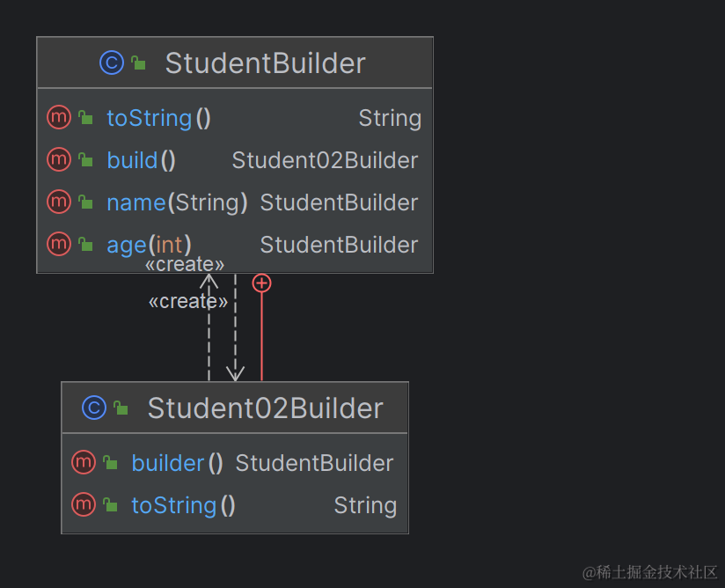Viewport: 725px width, 588px height.
Task: Select the StudentBuilder class header
Action: pos(265,63)
